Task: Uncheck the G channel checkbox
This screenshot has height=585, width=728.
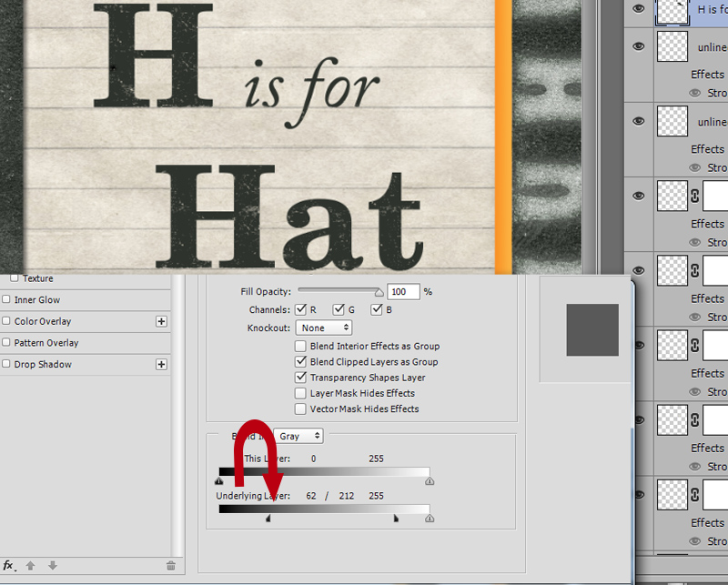Action: click(x=339, y=309)
